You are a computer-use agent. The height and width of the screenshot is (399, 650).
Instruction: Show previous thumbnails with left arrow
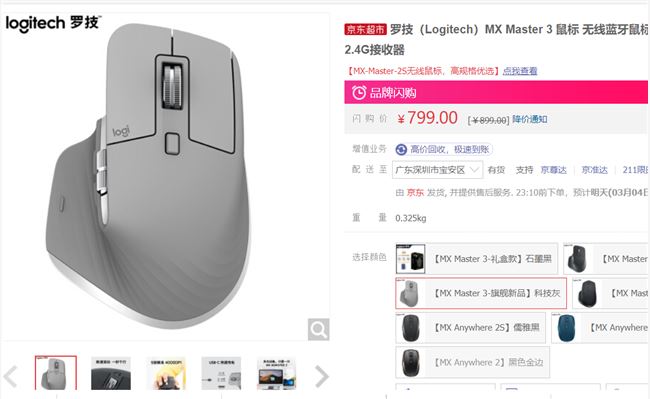pyautogui.click(x=11, y=377)
